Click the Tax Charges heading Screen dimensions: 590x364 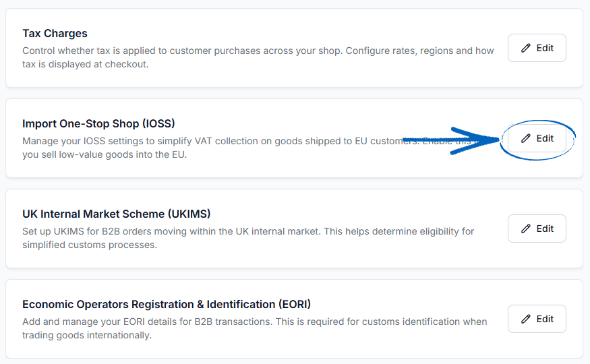pos(55,34)
